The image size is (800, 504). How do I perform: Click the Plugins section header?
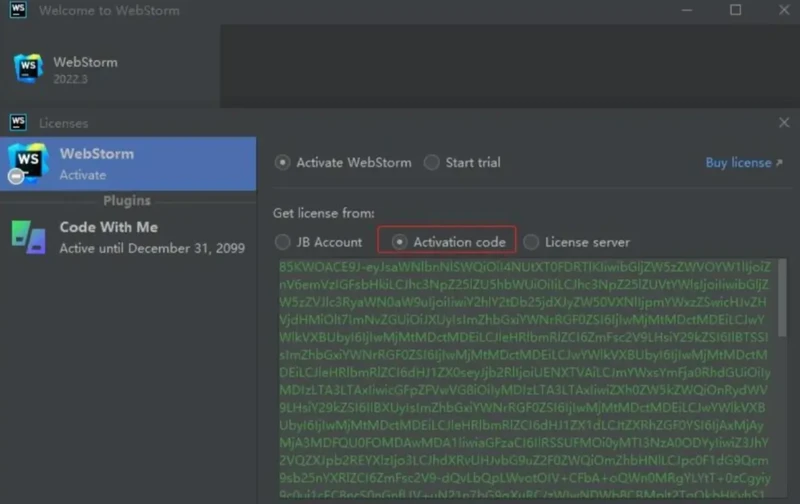127,200
